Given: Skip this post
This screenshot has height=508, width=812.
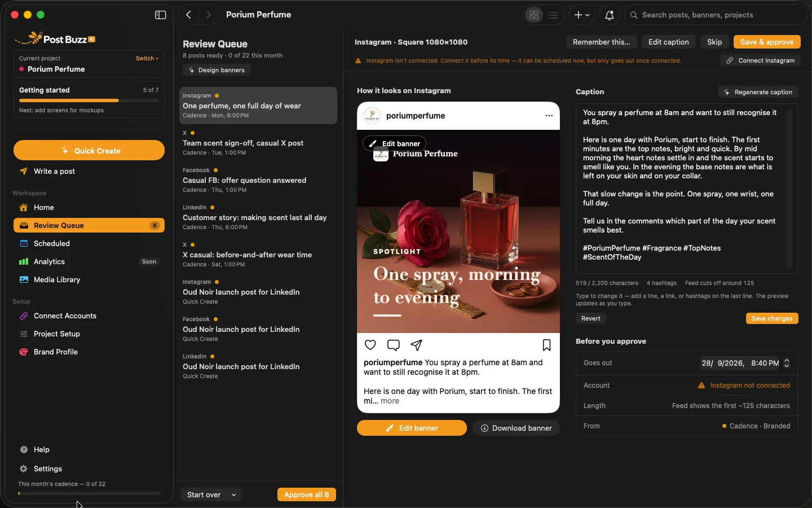Looking at the screenshot, I should tap(714, 42).
